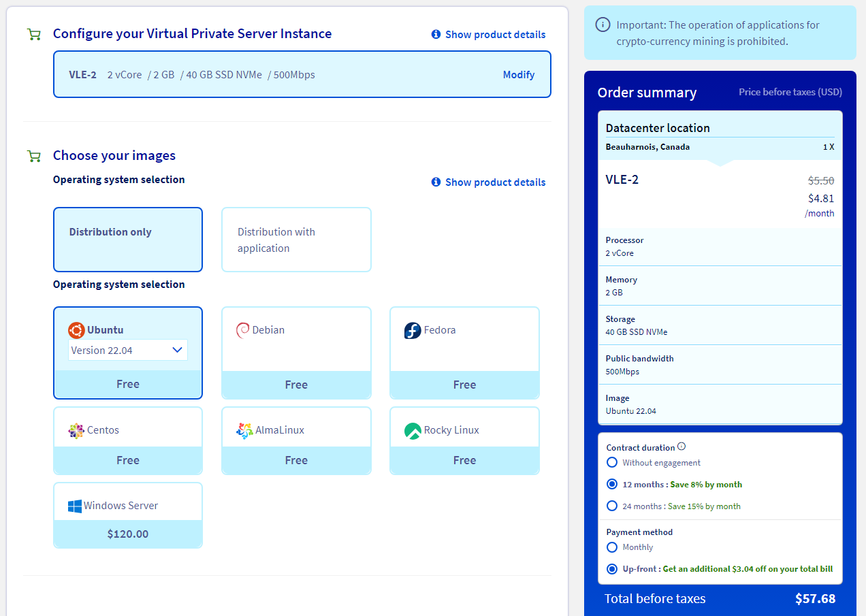Screen dimensions: 866x616
Task: Select the 12 months contract option
Action: (612, 485)
